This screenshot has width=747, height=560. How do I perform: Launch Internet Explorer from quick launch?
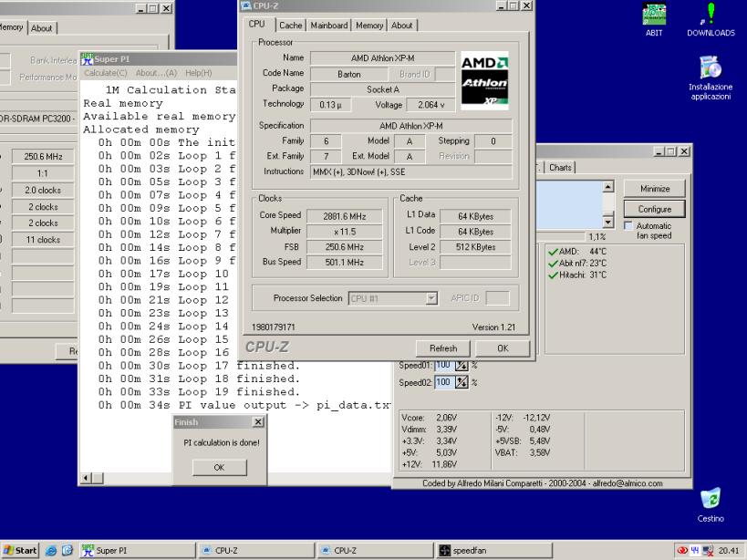[50, 551]
